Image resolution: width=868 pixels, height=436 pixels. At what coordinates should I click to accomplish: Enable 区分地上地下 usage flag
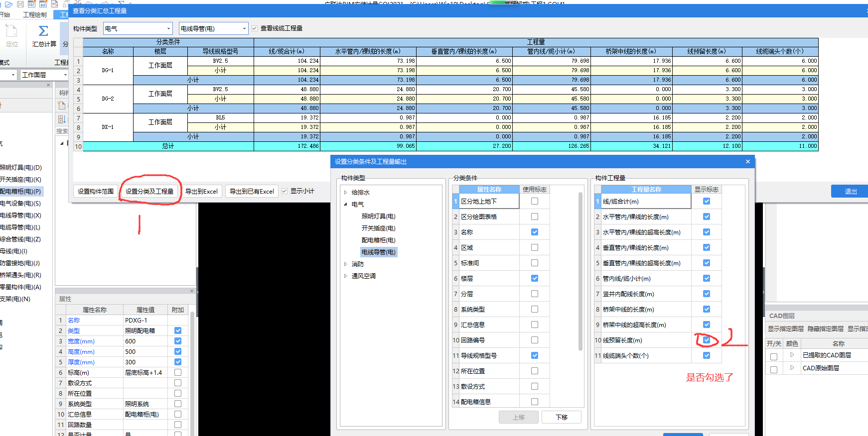click(535, 201)
